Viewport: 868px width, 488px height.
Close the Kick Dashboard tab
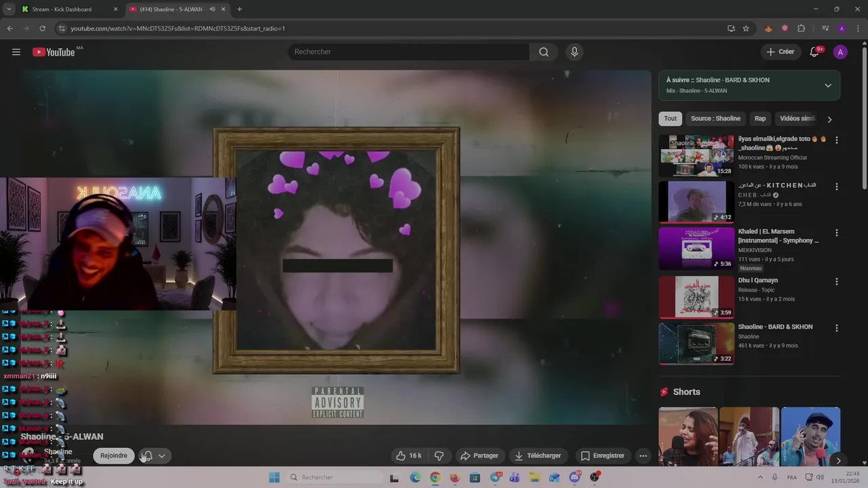(x=115, y=9)
